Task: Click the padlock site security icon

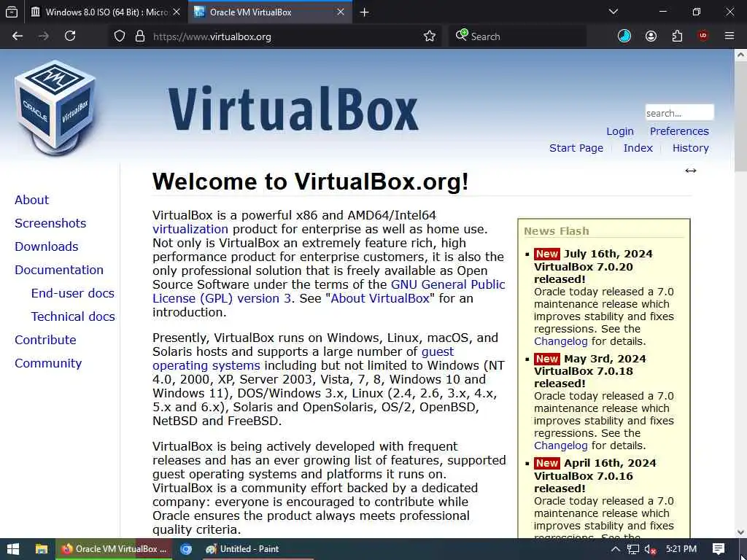Action: click(x=140, y=36)
